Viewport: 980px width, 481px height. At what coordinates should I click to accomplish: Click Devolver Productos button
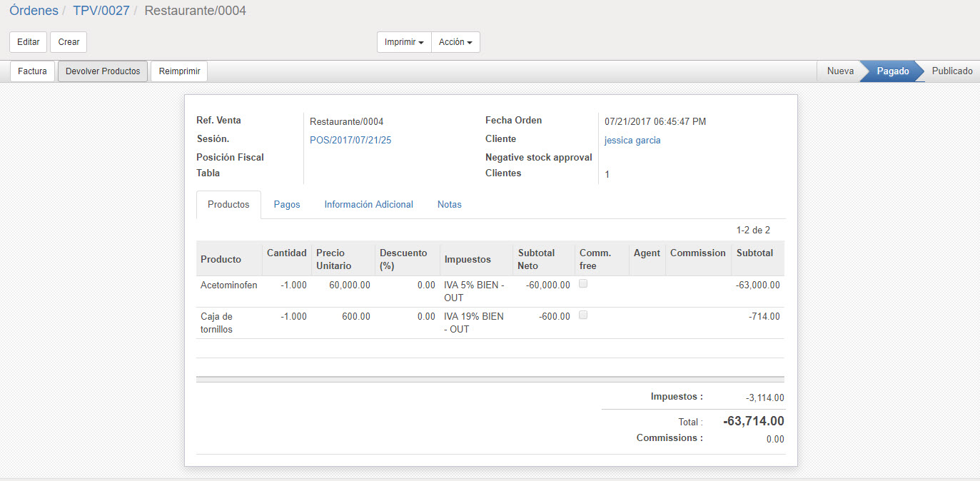coord(103,71)
